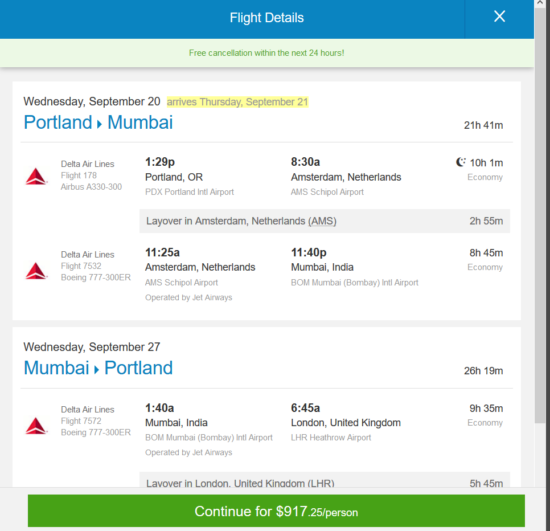This screenshot has height=531, width=550.
Task: Click the scrollbar up arrow
Action: pyautogui.click(x=541, y=2)
